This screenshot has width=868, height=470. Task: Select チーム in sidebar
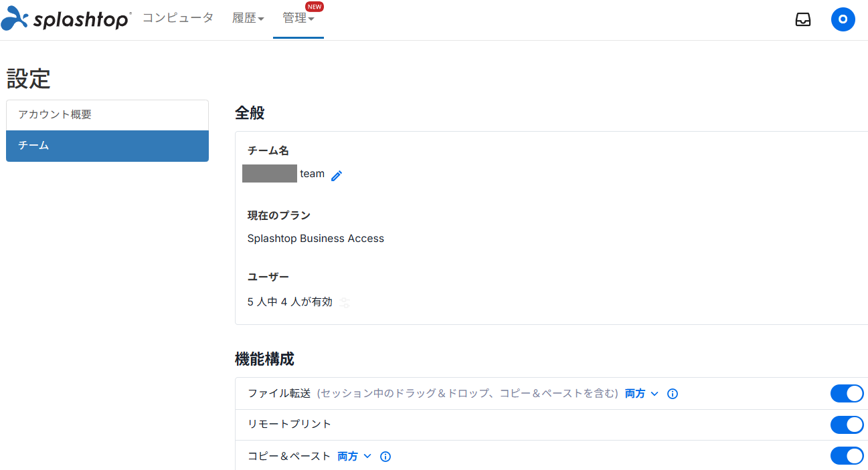point(107,146)
